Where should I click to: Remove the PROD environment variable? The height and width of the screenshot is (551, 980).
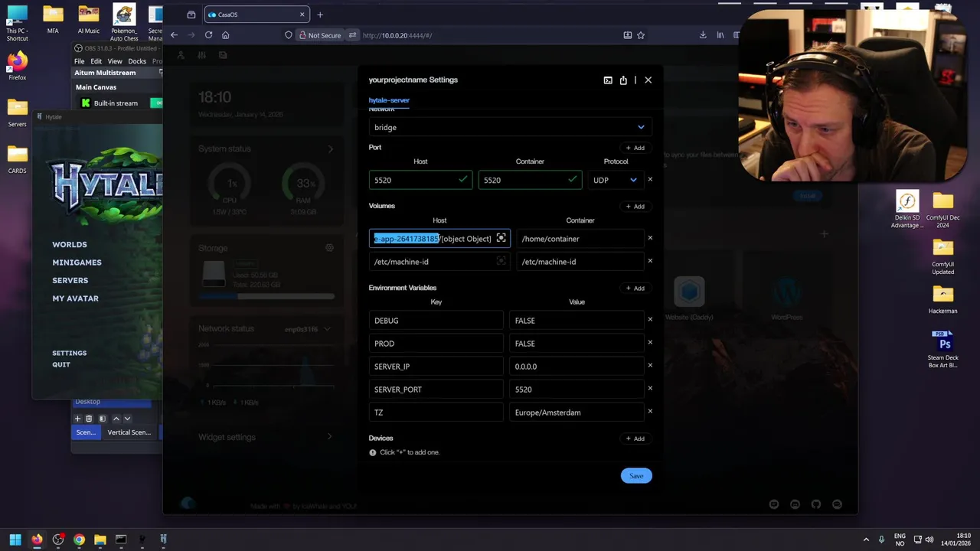coord(650,343)
